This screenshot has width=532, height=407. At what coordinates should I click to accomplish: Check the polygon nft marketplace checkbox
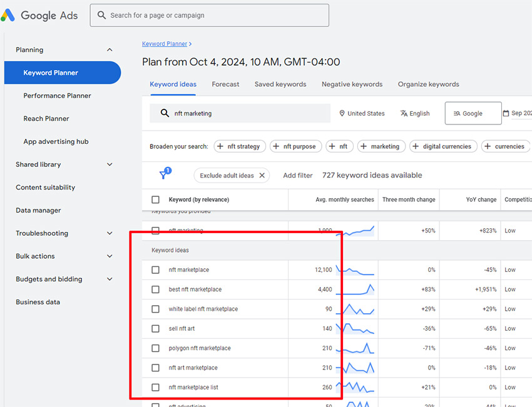155,348
